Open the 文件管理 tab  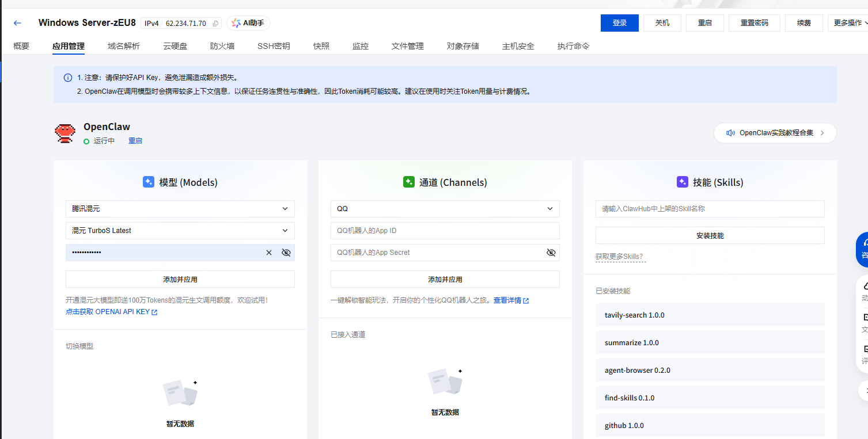coord(408,46)
